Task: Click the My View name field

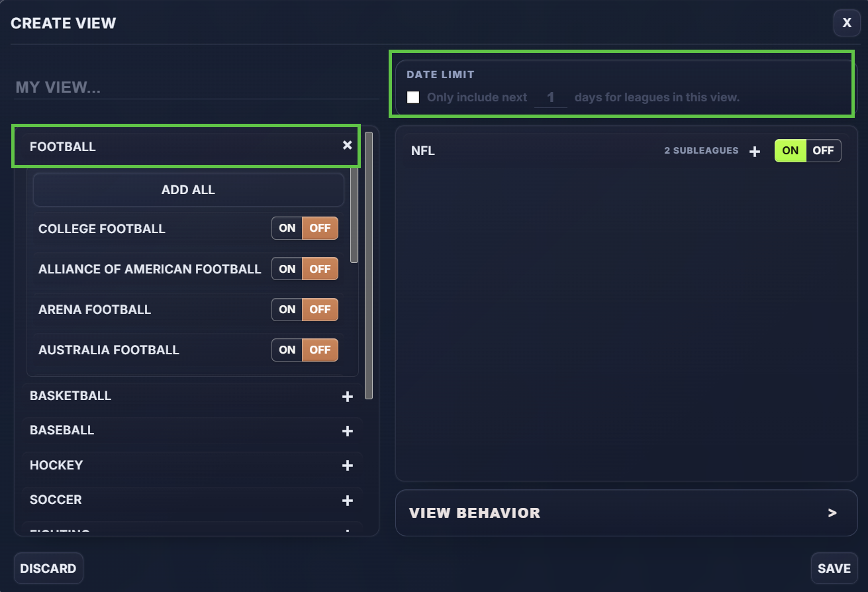Action: pos(197,87)
